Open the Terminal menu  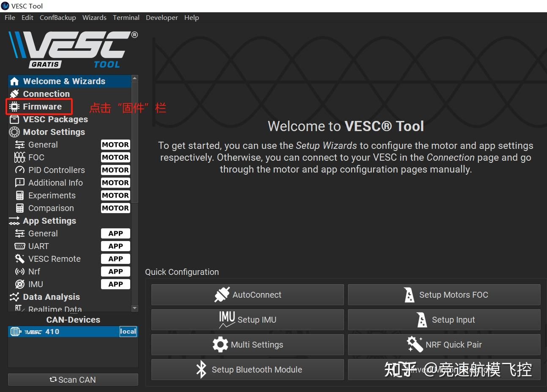[x=126, y=17]
